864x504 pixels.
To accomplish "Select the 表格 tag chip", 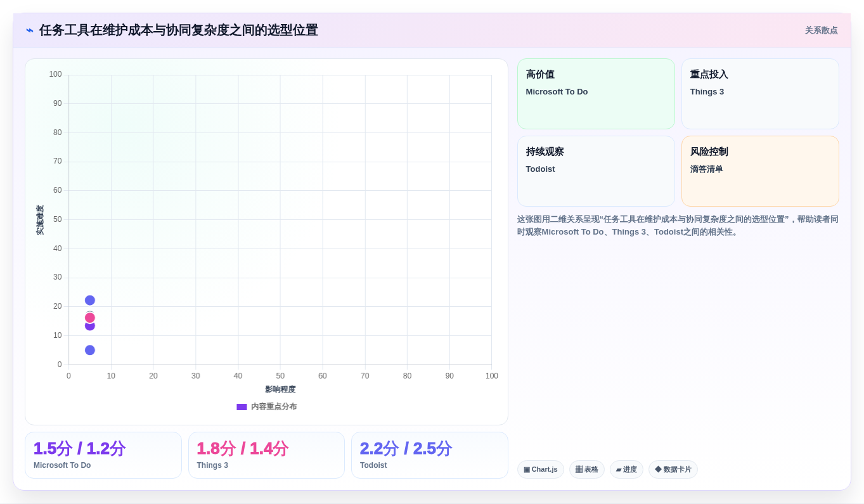I will tap(587, 470).
